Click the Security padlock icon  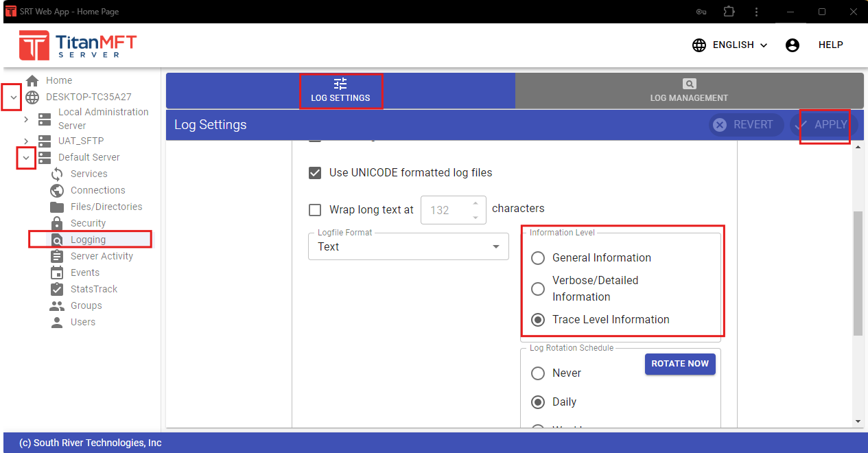point(58,223)
